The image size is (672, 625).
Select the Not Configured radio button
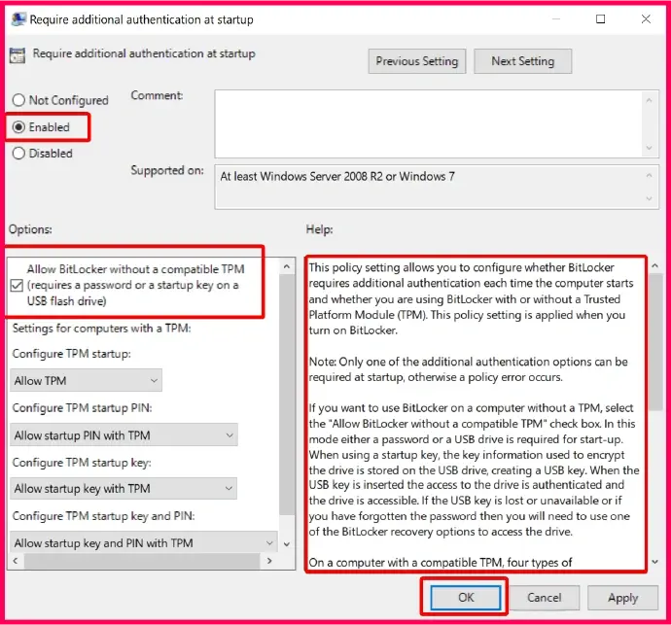[x=18, y=100]
